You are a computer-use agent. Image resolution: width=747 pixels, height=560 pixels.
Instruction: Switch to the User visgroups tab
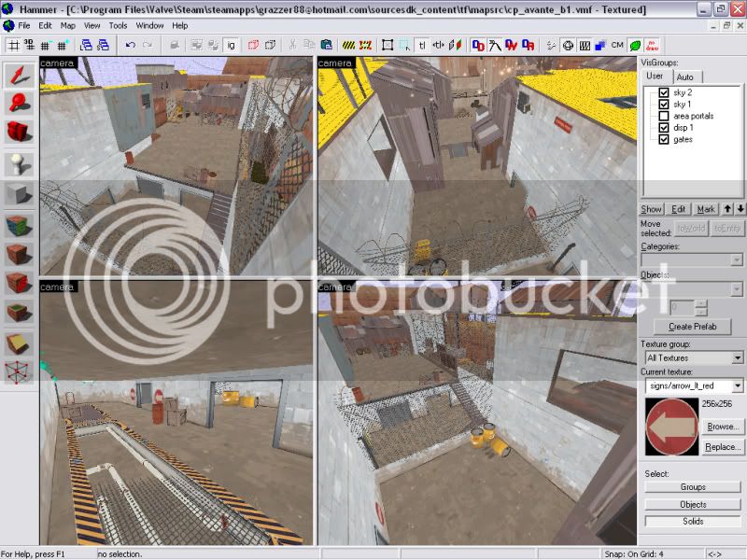(655, 77)
